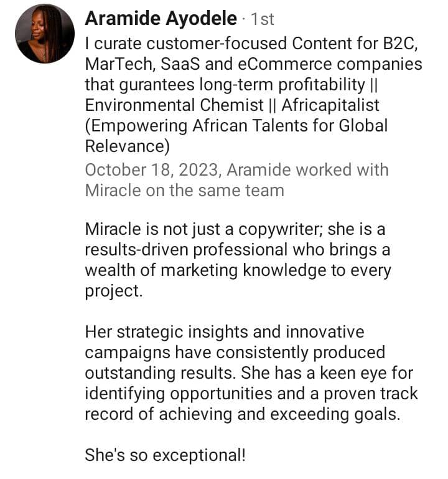Click "record of achieving and exceeding goals" line
The width and height of the screenshot is (448, 479).
pos(242,414)
